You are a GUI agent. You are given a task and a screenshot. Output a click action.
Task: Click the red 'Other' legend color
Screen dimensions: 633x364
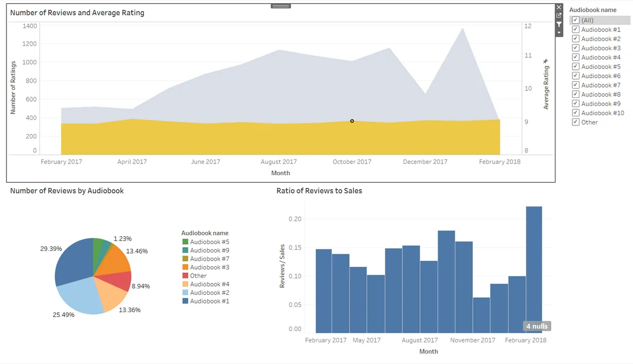click(x=186, y=276)
